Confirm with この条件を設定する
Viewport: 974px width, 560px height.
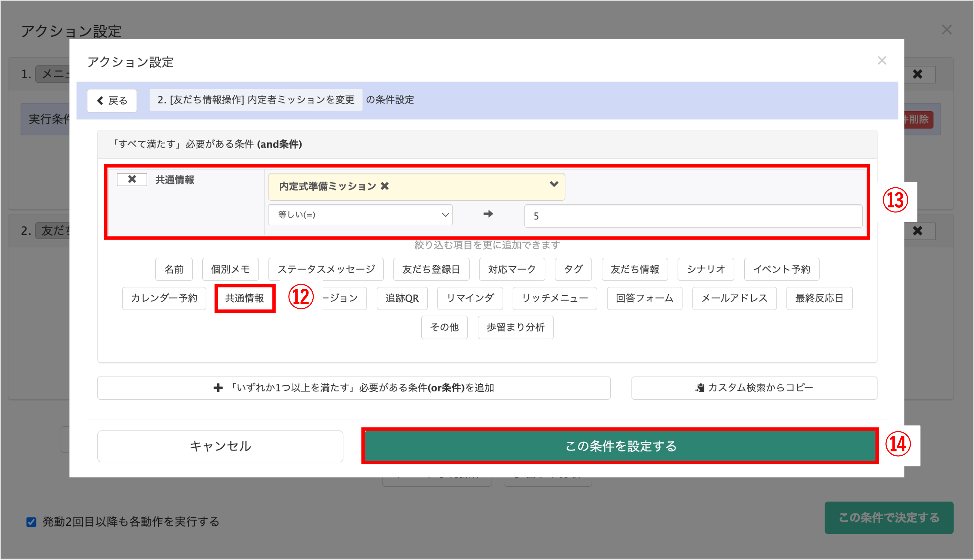pos(620,446)
